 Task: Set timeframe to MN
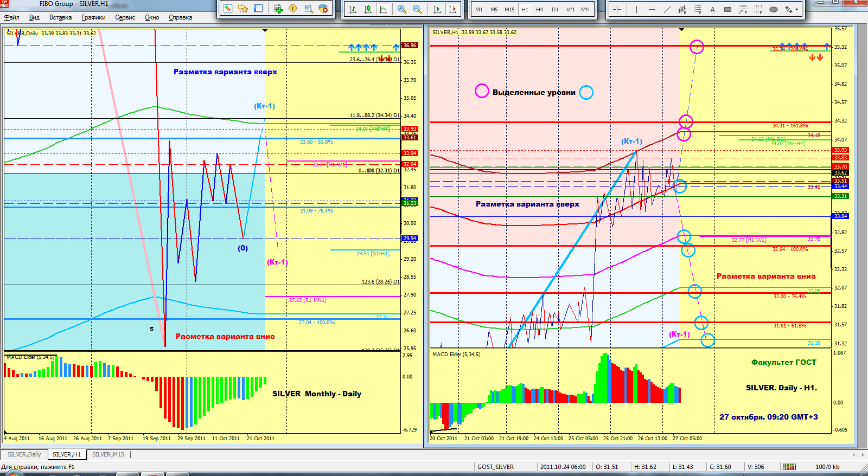point(585,9)
